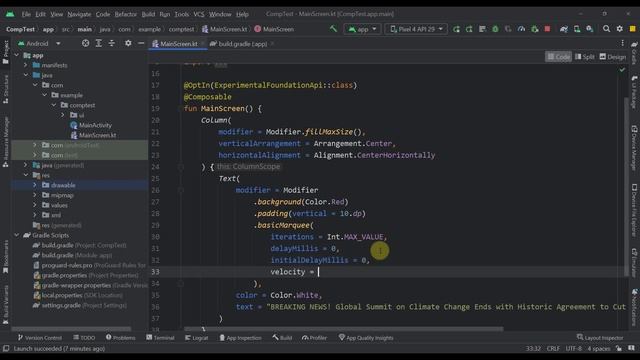
Task: Open SDK Manager toolbar icon
Action: [590, 29]
